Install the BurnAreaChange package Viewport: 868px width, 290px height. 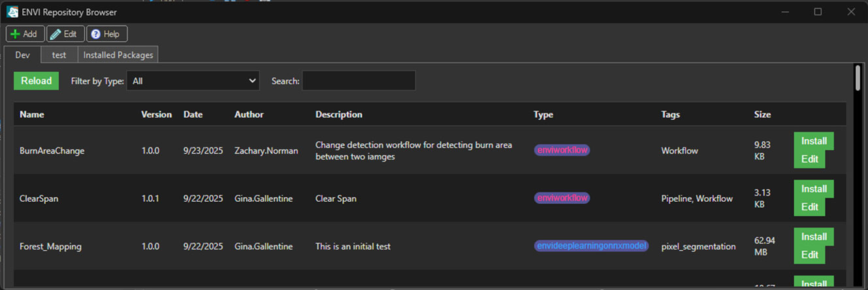[x=814, y=141]
